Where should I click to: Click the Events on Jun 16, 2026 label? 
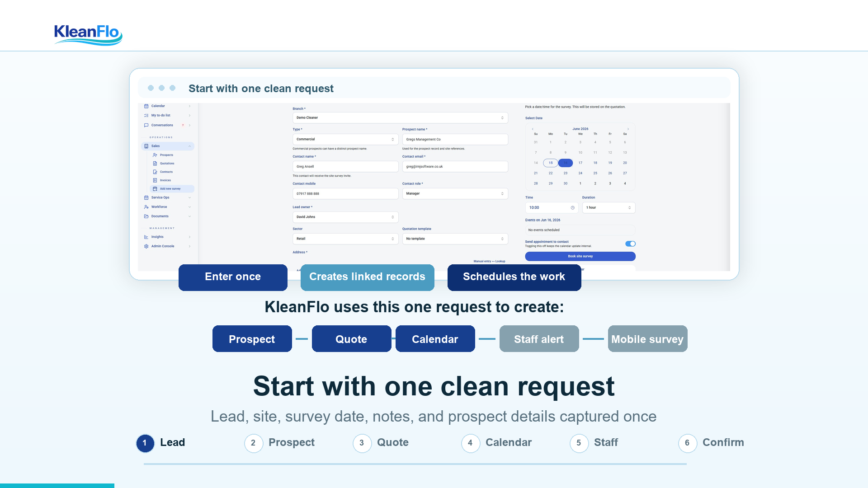542,221
